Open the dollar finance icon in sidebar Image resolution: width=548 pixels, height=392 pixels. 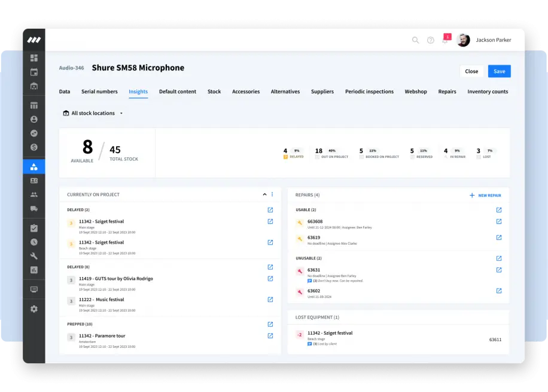34,147
